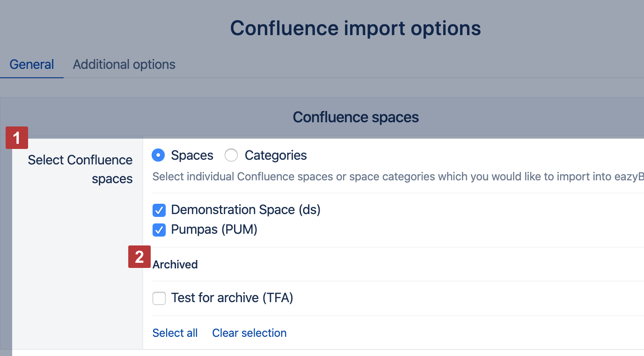644x356 pixels.
Task: Click the gray help description under Spaces
Action: [398, 177]
